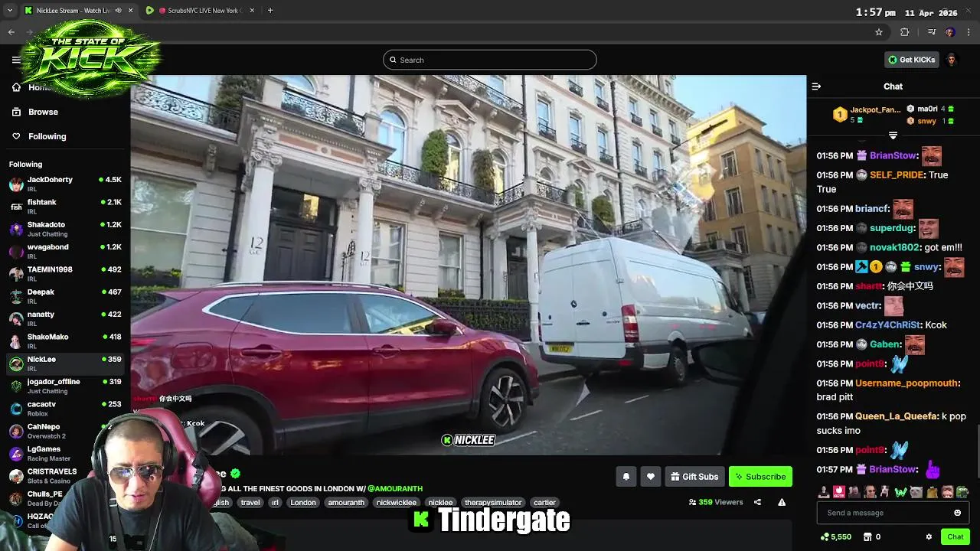Screen dimensions: 980x551
Task: Open Deepak channel in Following list
Action: (x=65, y=296)
